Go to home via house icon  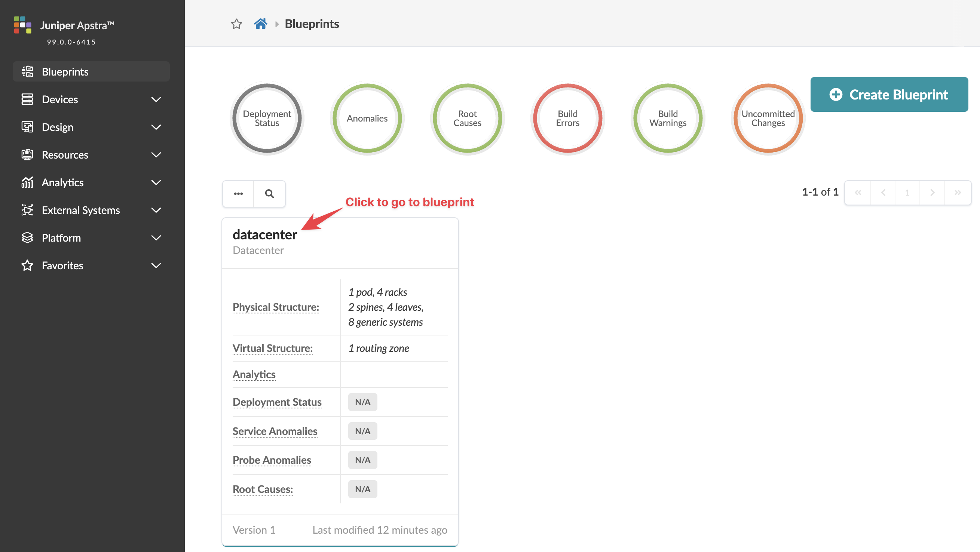point(261,24)
